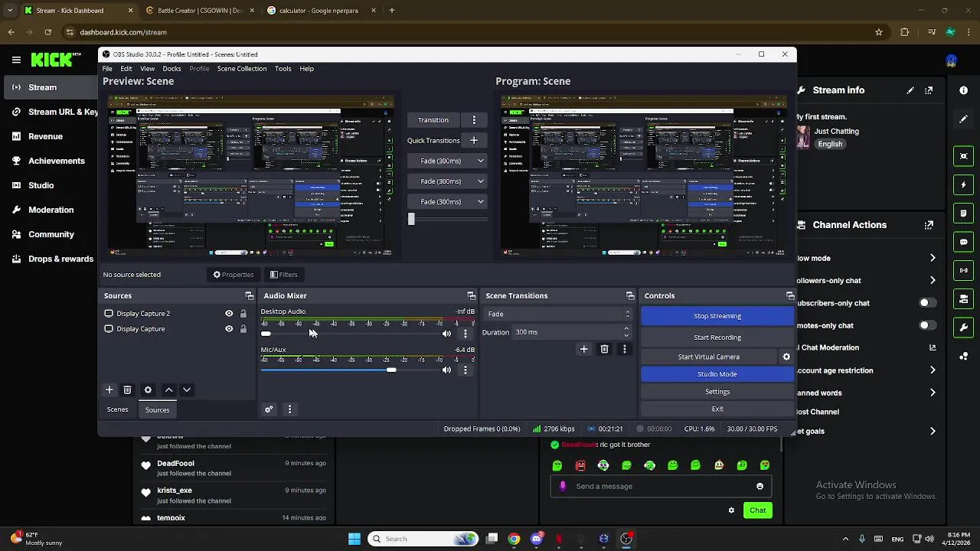The image size is (980, 551).
Task: Open Scene Transitions three-dot properties menu
Action: [x=624, y=349]
